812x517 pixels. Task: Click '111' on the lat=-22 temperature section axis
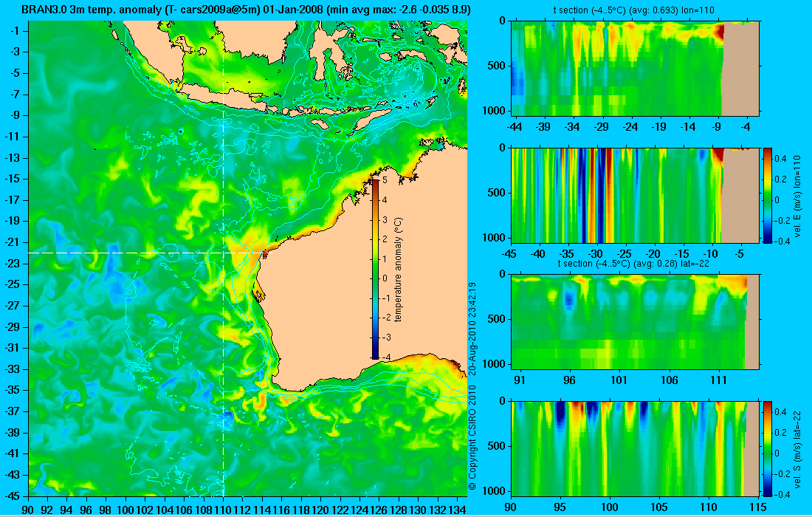tap(719, 380)
